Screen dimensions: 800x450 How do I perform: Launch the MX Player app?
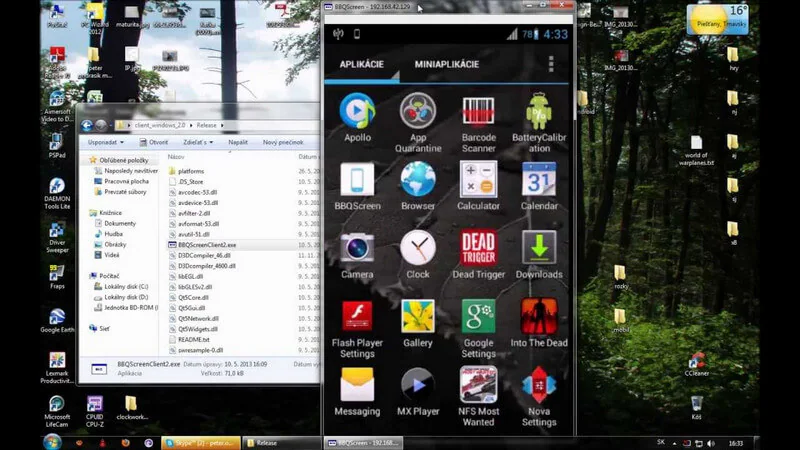tap(418, 391)
